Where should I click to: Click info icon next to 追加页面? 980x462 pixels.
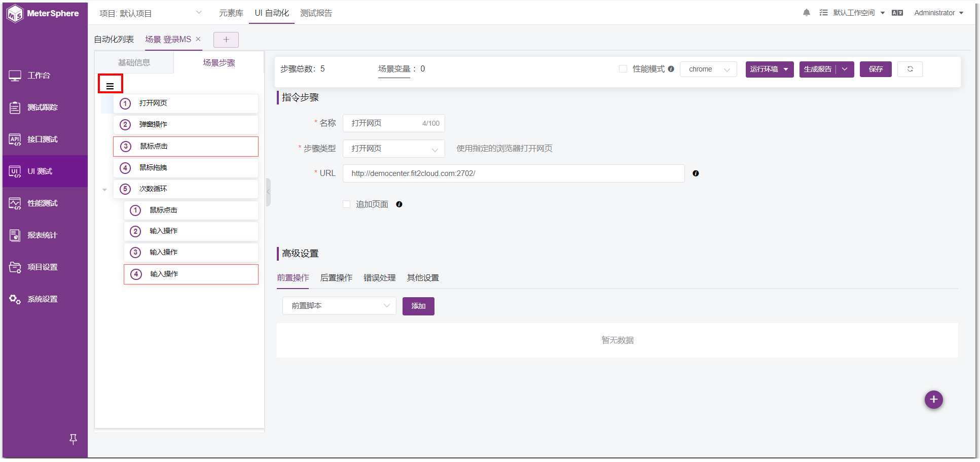coord(399,204)
